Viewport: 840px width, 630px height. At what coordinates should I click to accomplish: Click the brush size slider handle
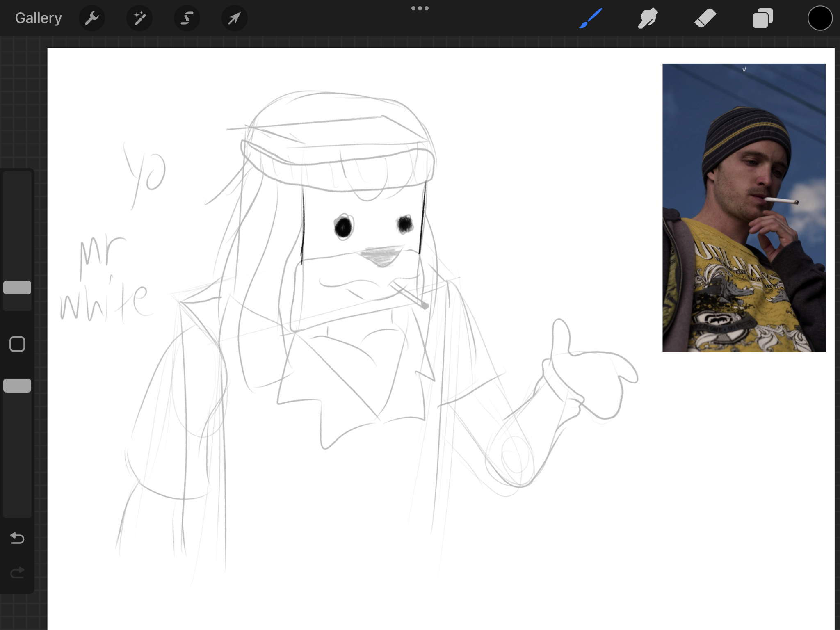(17, 288)
